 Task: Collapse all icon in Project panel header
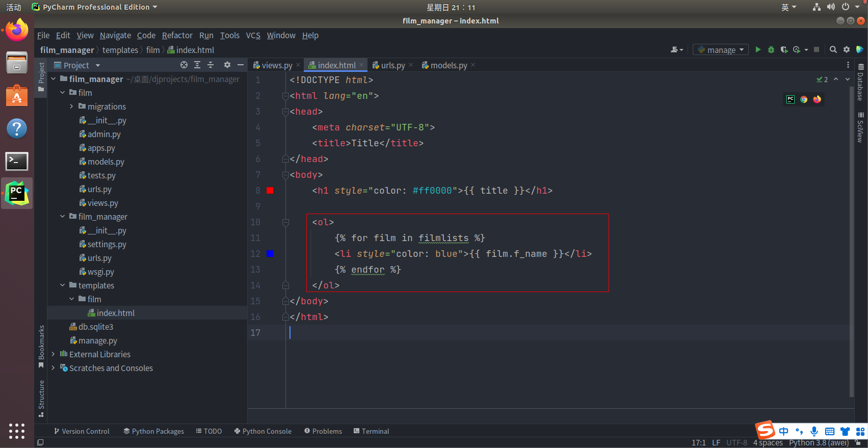(x=211, y=65)
